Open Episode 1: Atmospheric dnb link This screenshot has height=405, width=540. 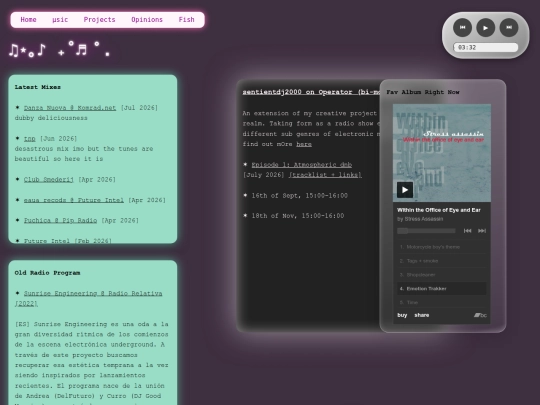(x=302, y=165)
